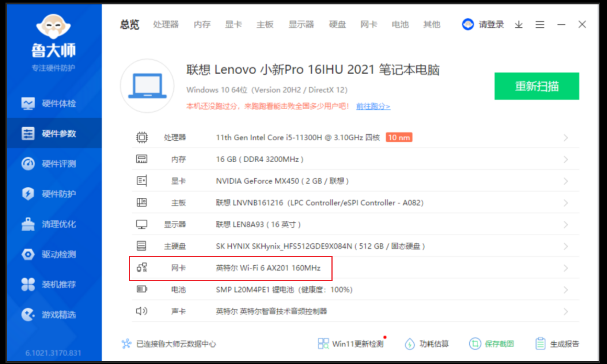Click the network card icon

pos(142,268)
